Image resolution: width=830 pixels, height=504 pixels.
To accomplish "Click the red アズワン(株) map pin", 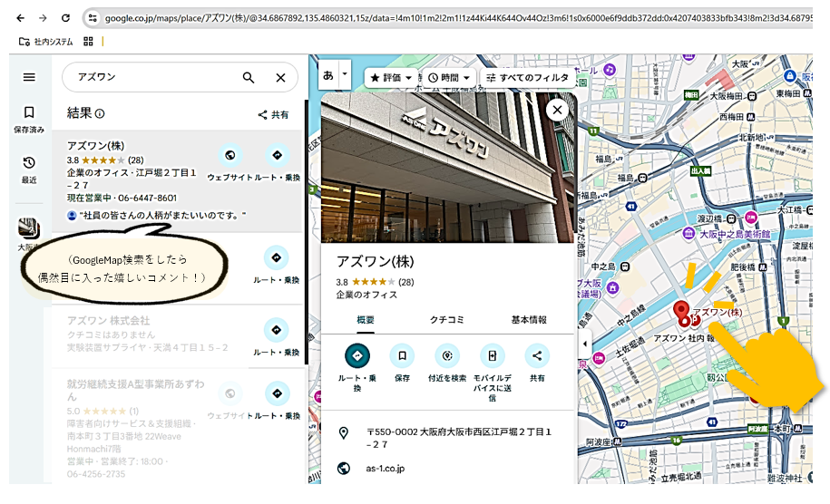I will (681, 312).
